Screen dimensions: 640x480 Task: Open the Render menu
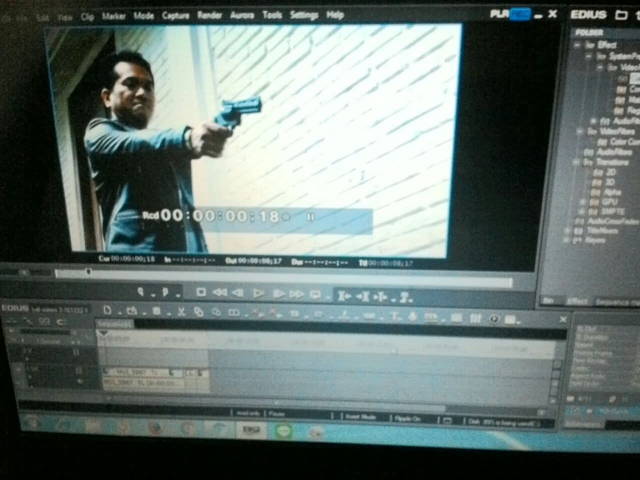pos(209,15)
